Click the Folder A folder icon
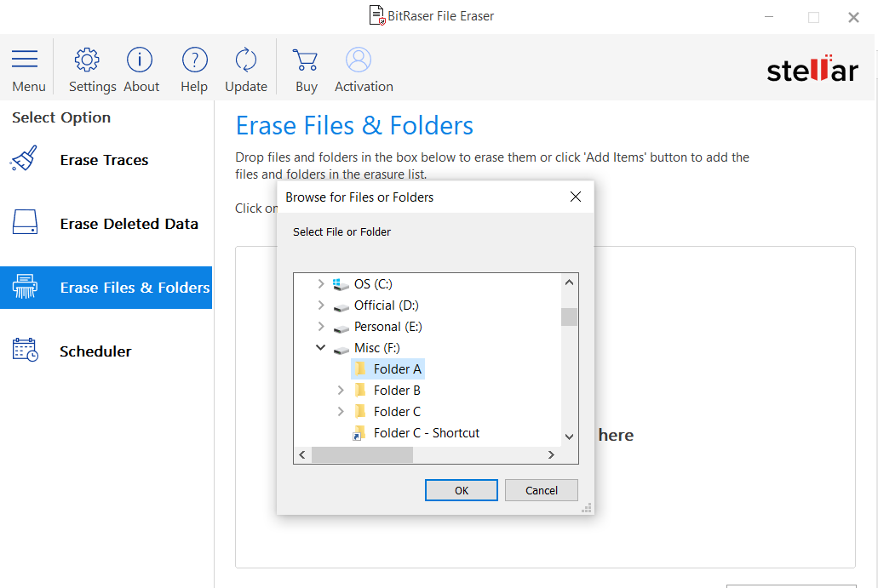 pos(360,368)
